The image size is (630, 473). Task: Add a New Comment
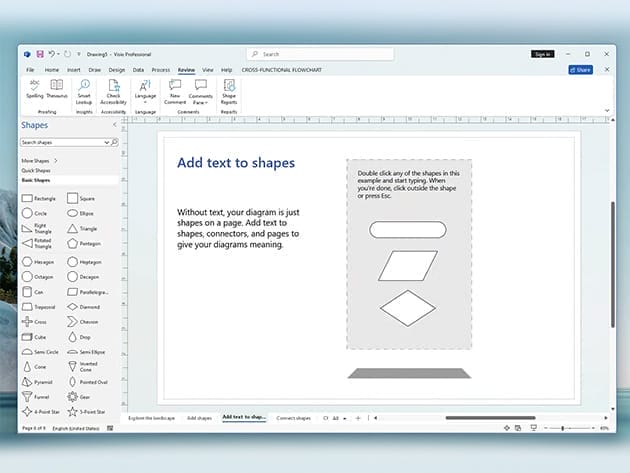[x=174, y=91]
